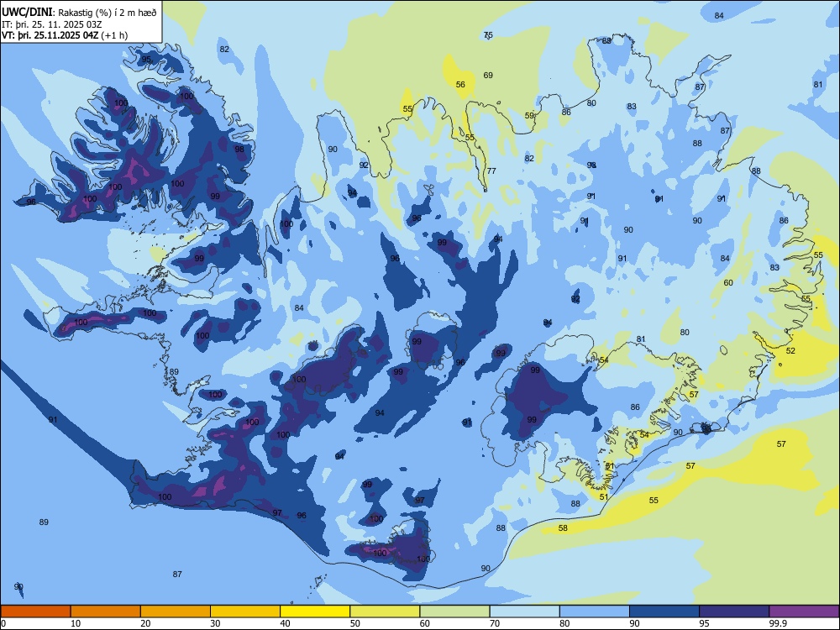Screen dimensions: 840x630
Task: Click the '70' legend label
Action: (495, 623)
